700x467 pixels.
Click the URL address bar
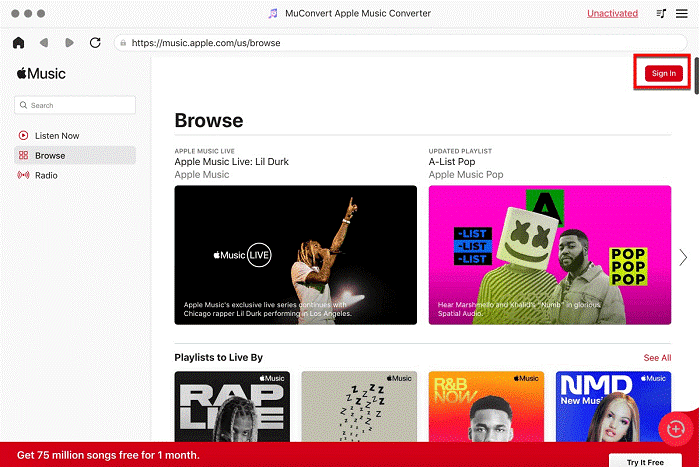click(400, 43)
